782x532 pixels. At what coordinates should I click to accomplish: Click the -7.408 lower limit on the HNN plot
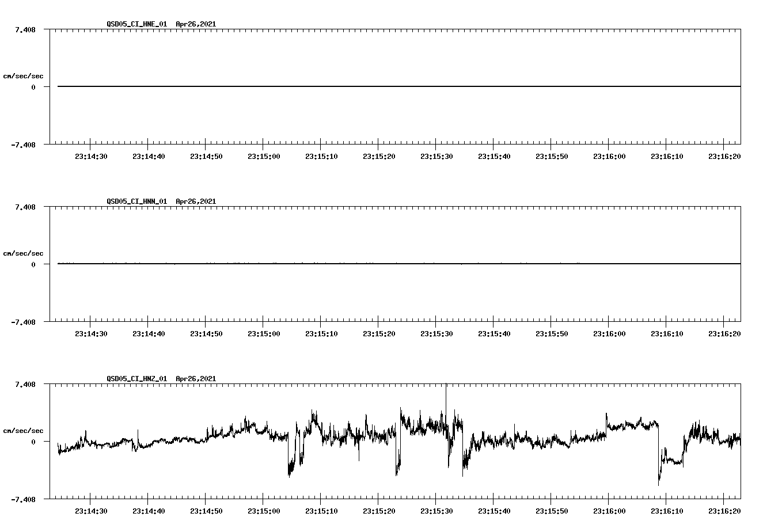click(23, 322)
